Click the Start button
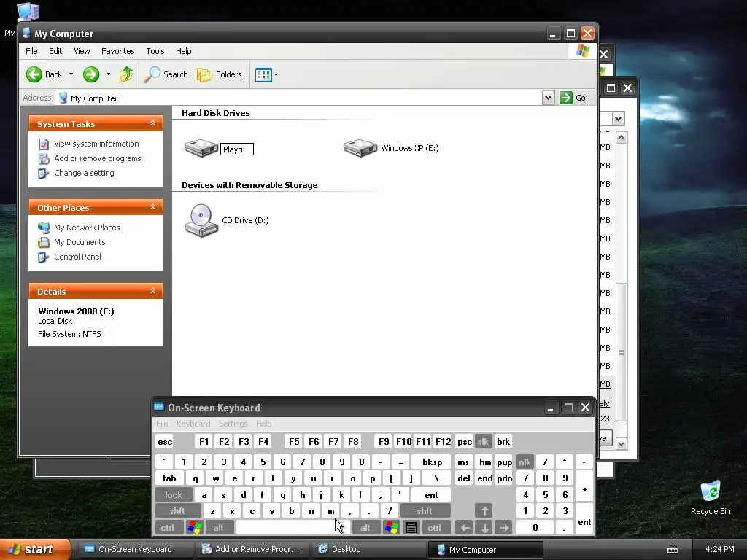The width and height of the screenshot is (747, 560). [34, 550]
